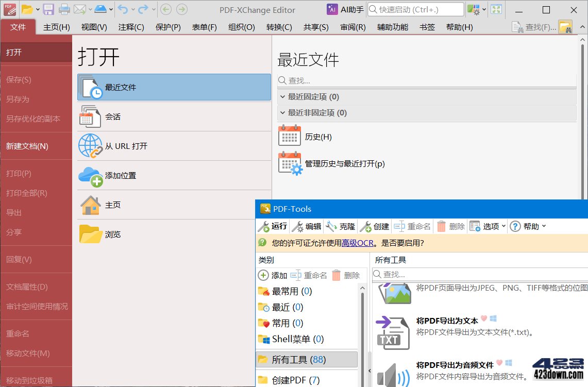This screenshot has height=387, width=588.
Task: Open 历史(H) calendar entry
Action: (x=305, y=137)
